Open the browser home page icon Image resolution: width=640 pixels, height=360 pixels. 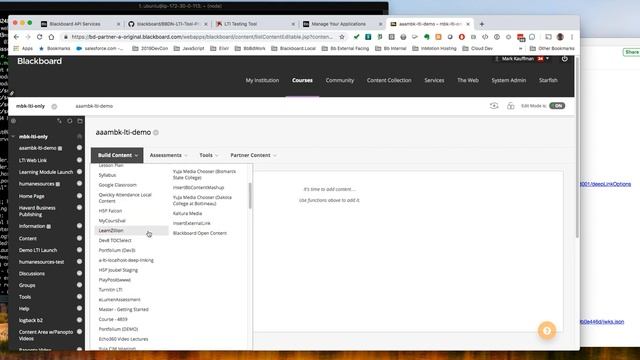51,37
